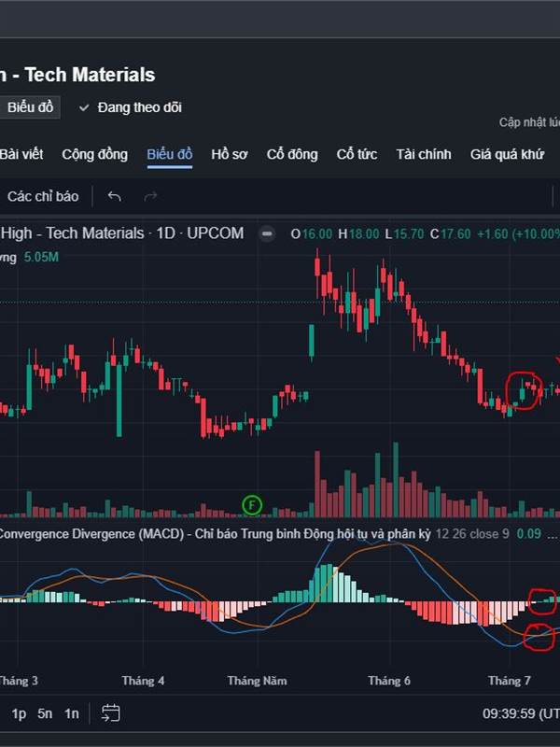Open the Cổ đông tab
Viewport: 560px width, 747px height.
pyautogui.click(x=292, y=154)
